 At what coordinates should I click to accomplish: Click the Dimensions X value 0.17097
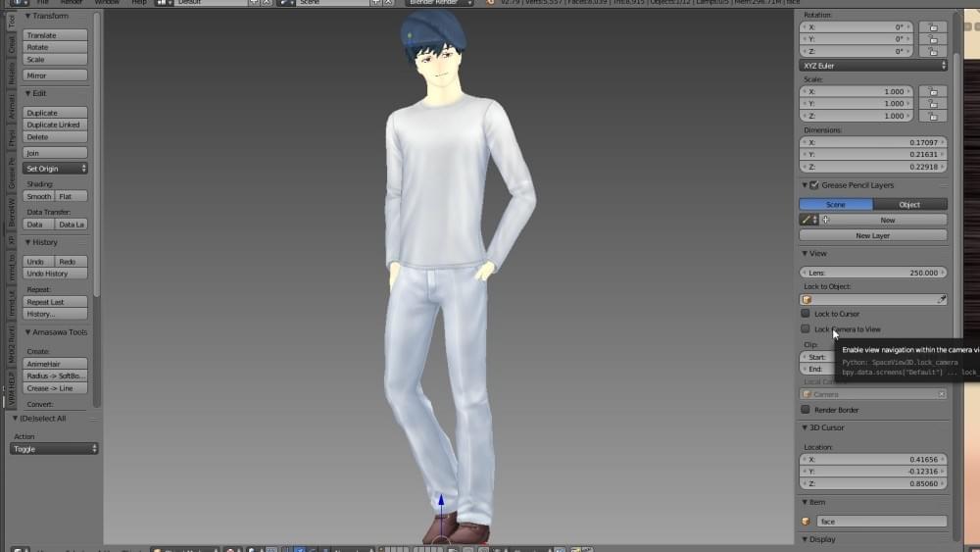(872, 142)
